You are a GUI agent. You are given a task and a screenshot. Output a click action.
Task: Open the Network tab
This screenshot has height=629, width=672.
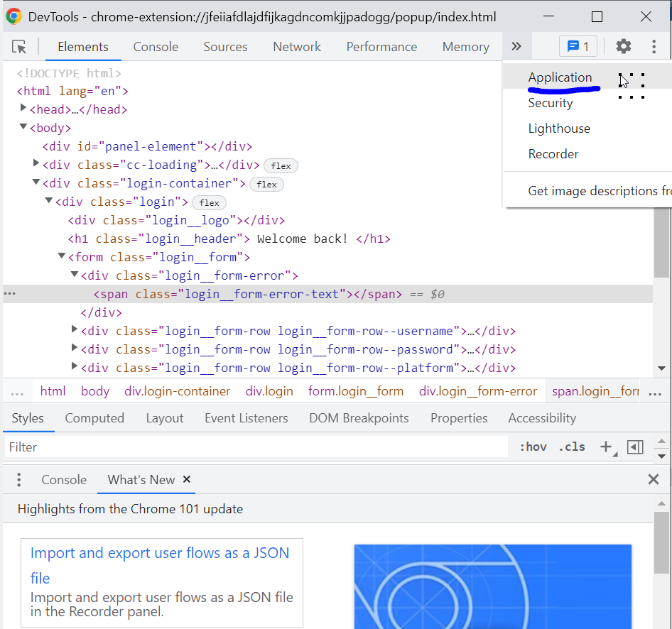[x=297, y=47]
